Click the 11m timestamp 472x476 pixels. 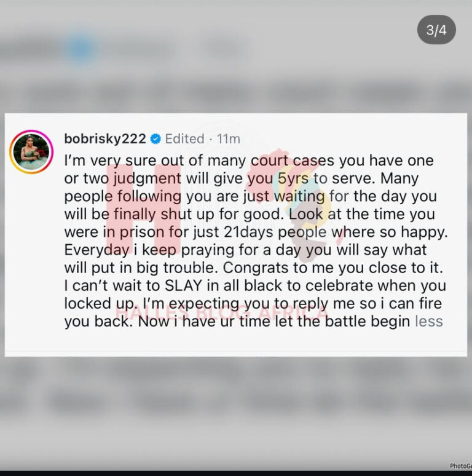(x=229, y=139)
